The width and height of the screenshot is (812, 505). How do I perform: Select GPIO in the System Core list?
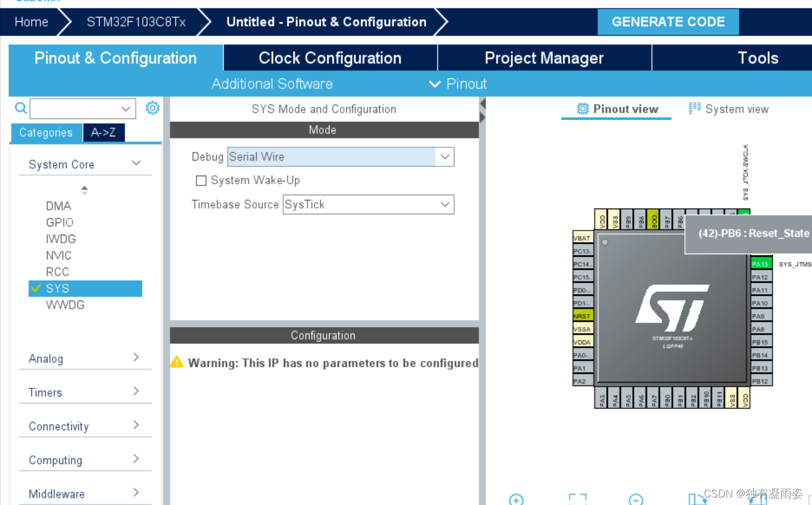(60, 222)
